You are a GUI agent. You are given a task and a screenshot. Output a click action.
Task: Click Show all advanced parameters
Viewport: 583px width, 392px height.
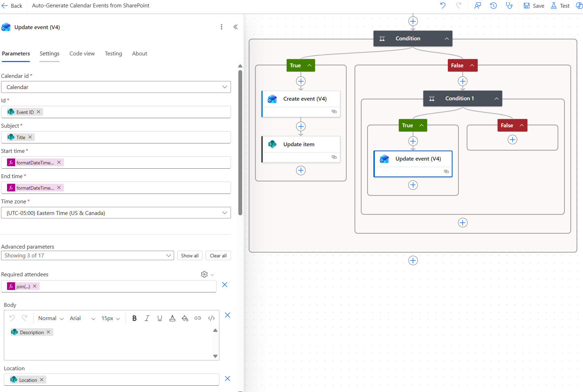(190, 256)
